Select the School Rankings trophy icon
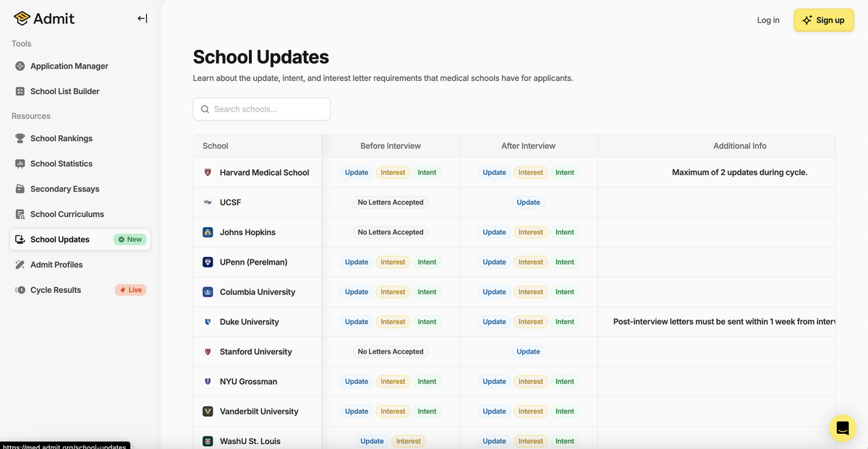 pos(20,138)
